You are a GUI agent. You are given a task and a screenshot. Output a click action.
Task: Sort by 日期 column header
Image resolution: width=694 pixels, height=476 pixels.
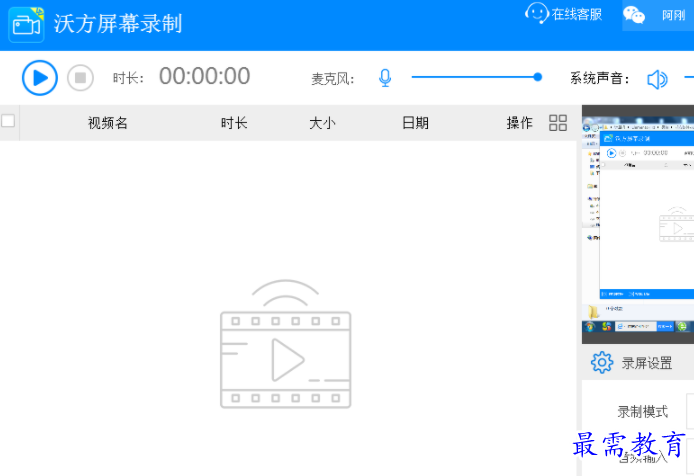pos(415,123)
